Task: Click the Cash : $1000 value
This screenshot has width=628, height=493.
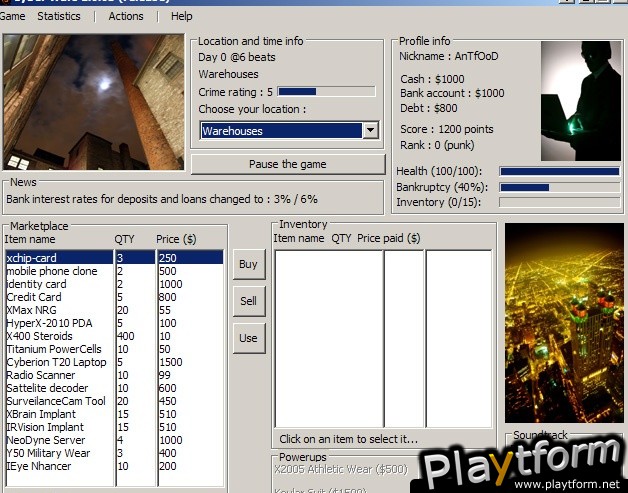Action: (x=433, y=79)
